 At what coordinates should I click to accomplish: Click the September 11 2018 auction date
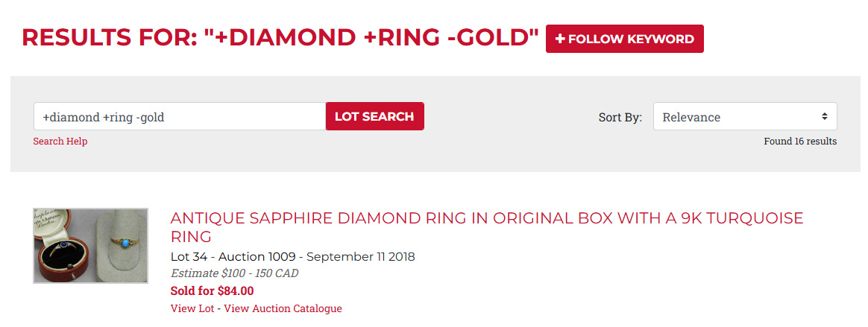tap(361, 257)
